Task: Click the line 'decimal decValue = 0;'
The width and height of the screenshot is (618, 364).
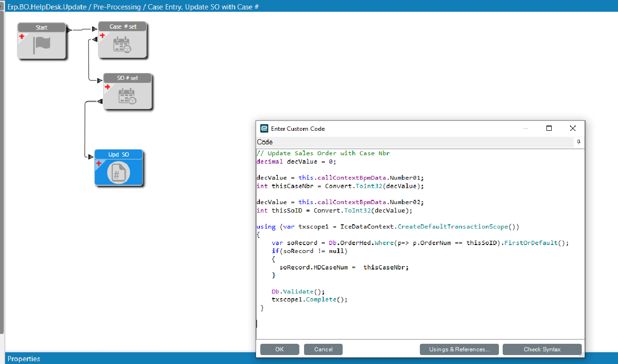Action: 297,161
